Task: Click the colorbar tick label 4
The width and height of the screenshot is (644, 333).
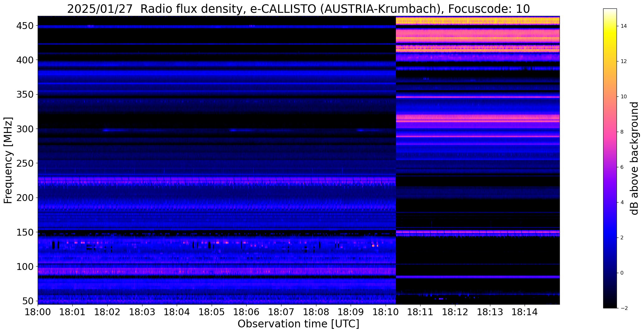Action: pos(622,202)
